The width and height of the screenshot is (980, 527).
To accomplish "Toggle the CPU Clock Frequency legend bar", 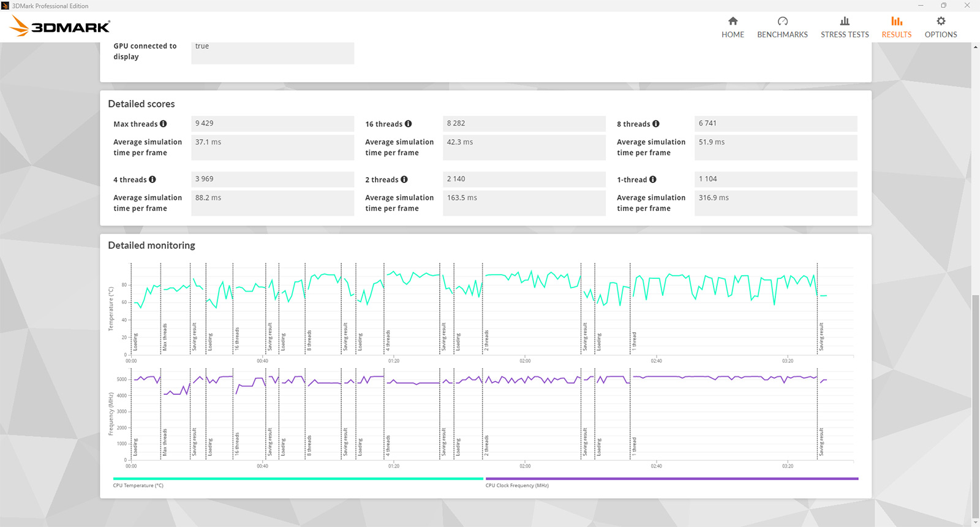I will [671, 479].
